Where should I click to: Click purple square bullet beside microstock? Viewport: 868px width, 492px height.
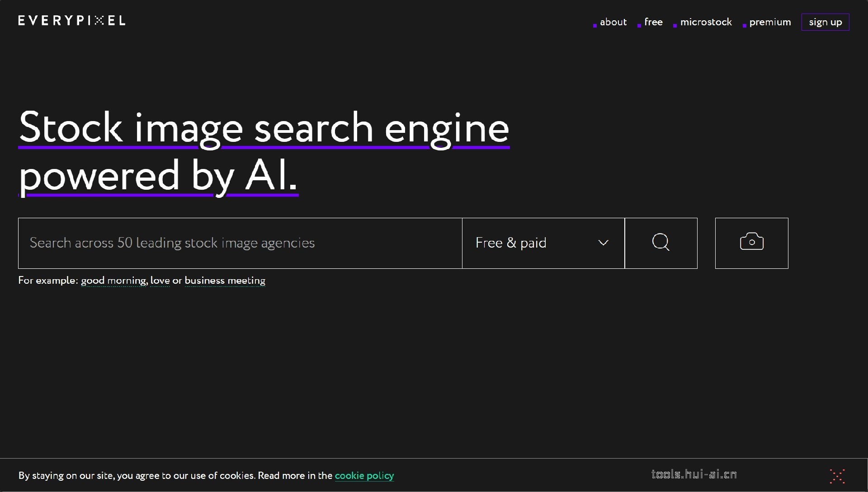click(x=675, y=26)
